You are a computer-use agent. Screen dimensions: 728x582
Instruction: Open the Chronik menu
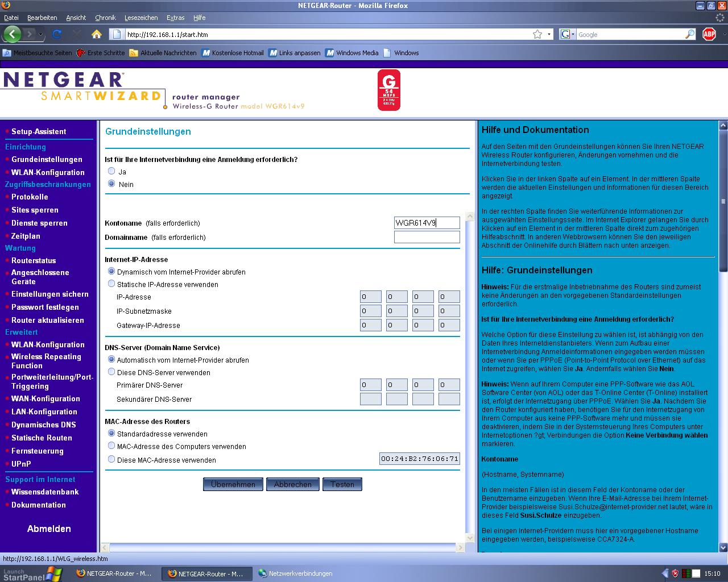pos(105,18)
